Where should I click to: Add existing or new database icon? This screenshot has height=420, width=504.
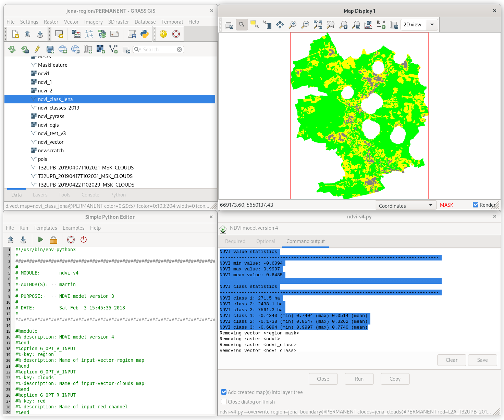tap(50, 49)
